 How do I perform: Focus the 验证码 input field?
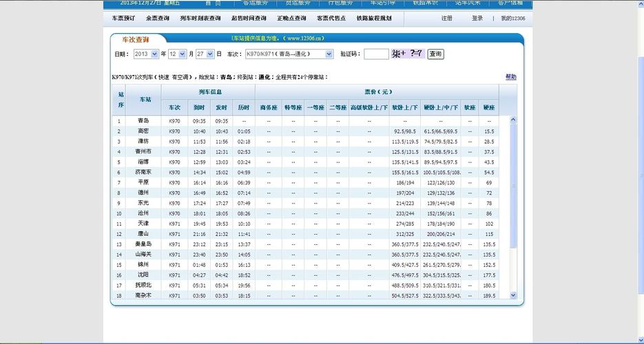[x=376, y=54]
